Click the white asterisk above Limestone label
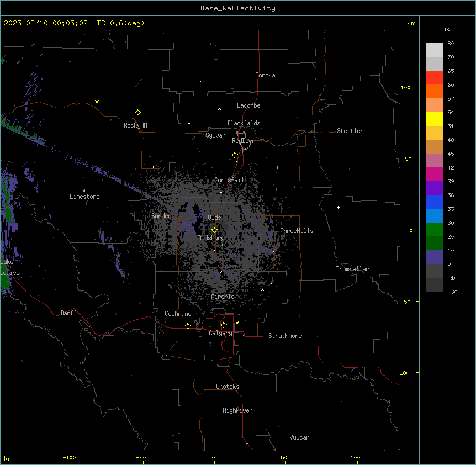Image resolution: width=476 pixels, height=465 pixels. (x=84, y=191)
